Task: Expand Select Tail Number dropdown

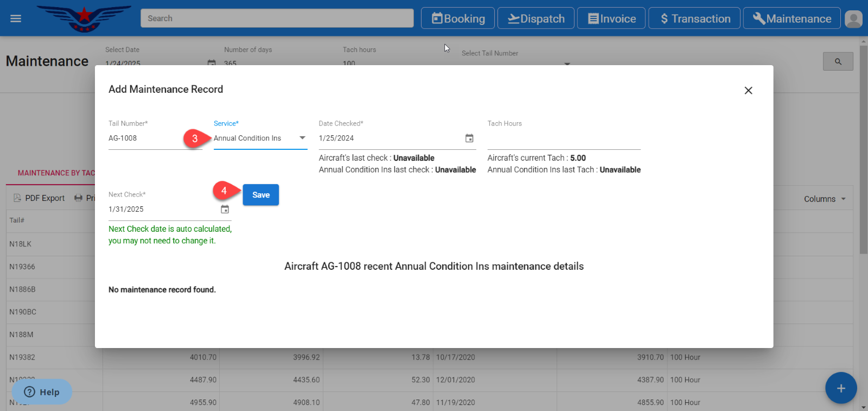Action: [567, 64]
